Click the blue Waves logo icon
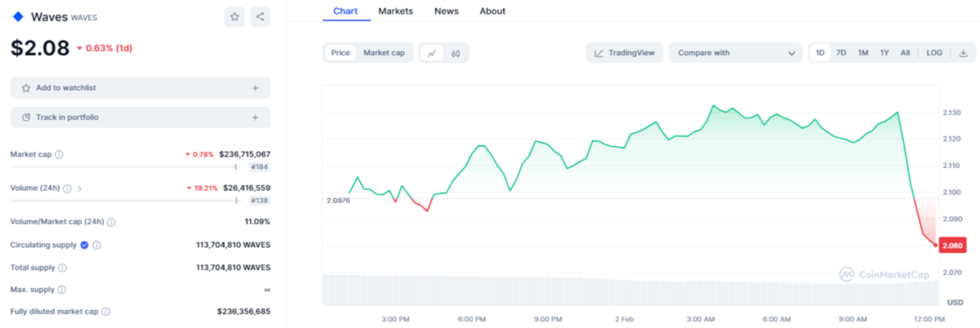Viewport: 980px width, 328px height. (x=18, y=16)
